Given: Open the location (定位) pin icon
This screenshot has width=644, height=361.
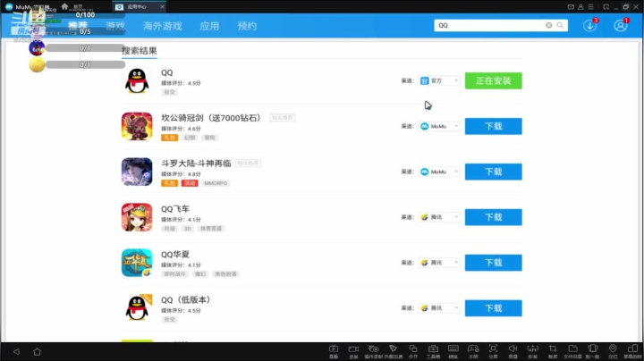Looking at the screenshot, I should (613, 351).
